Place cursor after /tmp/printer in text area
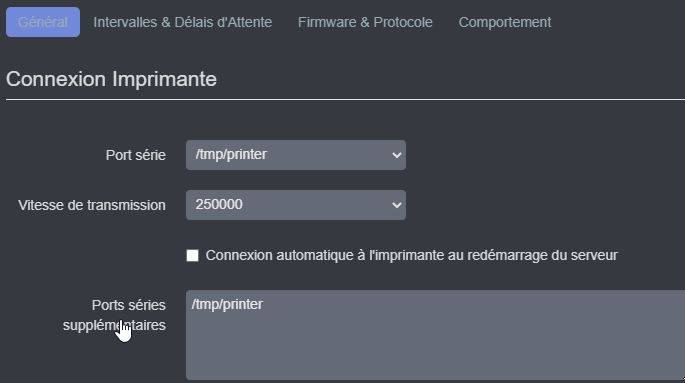The image size is (685, 383). 265,304
